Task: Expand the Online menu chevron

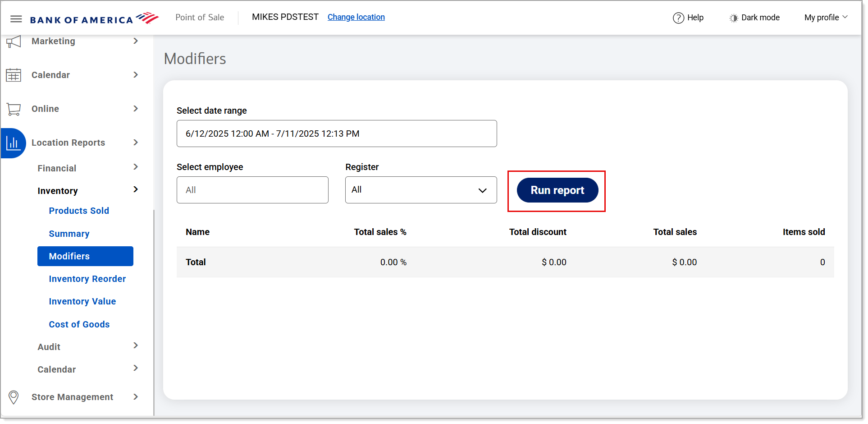Action: pos(136,109)
